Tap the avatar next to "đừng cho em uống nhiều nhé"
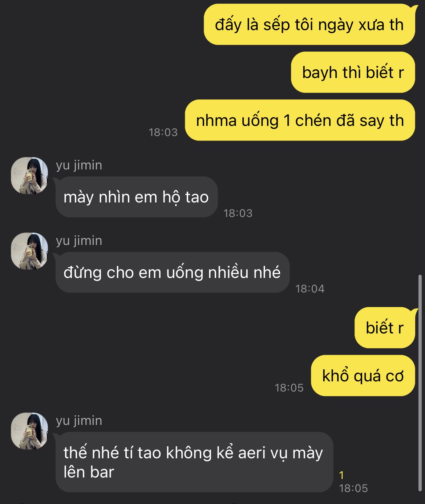Screen dimensions: 425x504 [29, 251]
